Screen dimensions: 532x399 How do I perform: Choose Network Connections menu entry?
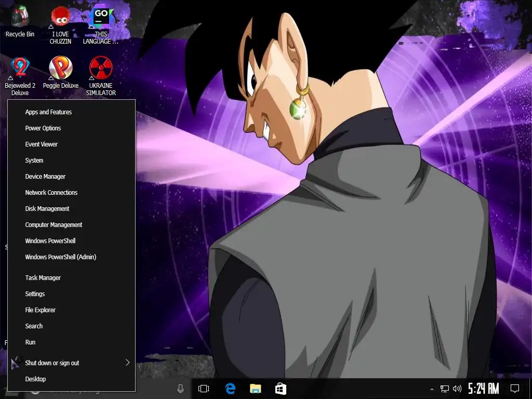click(72, 193)
